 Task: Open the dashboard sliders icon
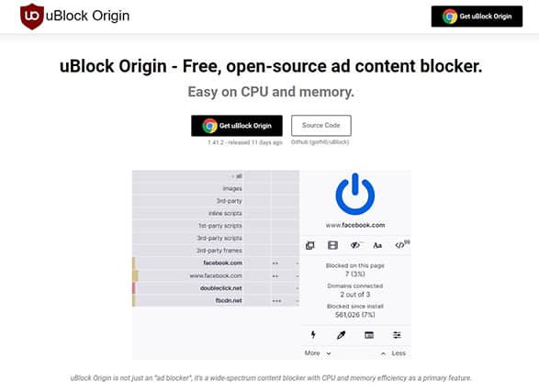(397, 335)
